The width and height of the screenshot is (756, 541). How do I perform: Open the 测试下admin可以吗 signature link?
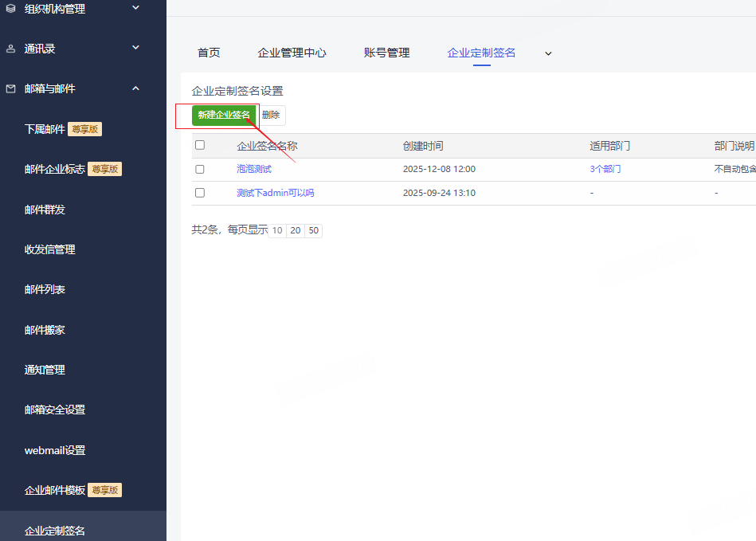tap(276, 193)
